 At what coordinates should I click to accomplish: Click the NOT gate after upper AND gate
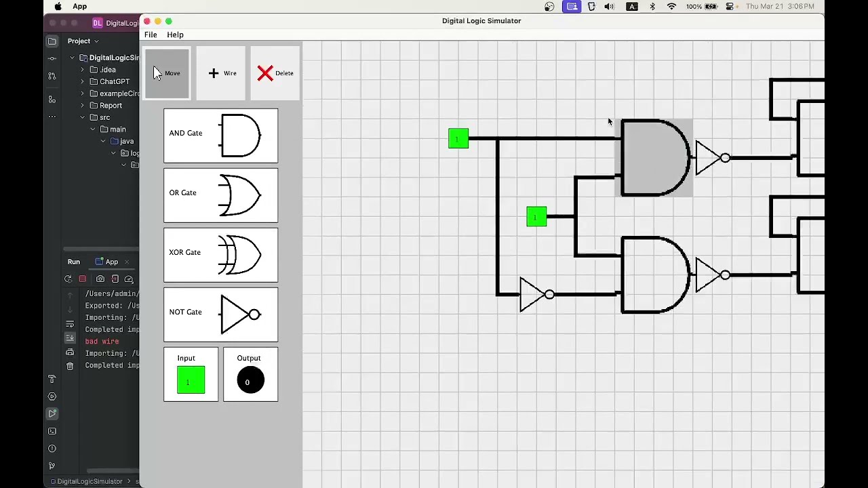click(x=712, y=158)
